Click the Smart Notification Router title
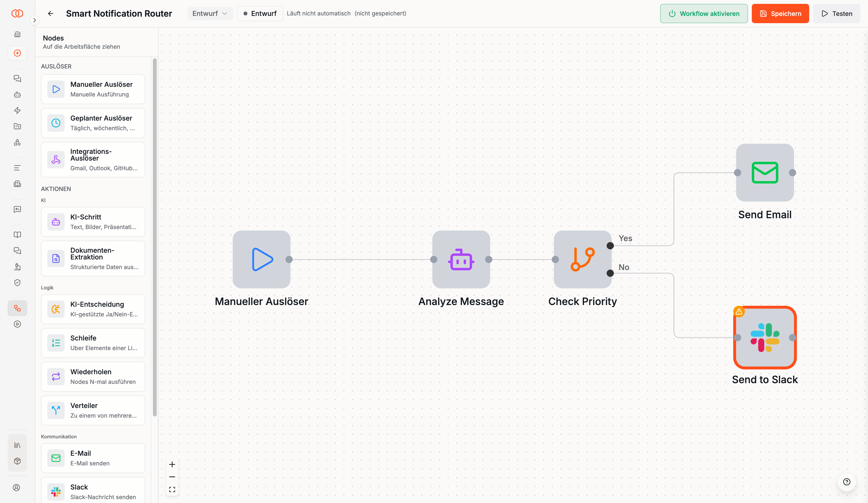This screenshot has height=503, width=868. 119,14
